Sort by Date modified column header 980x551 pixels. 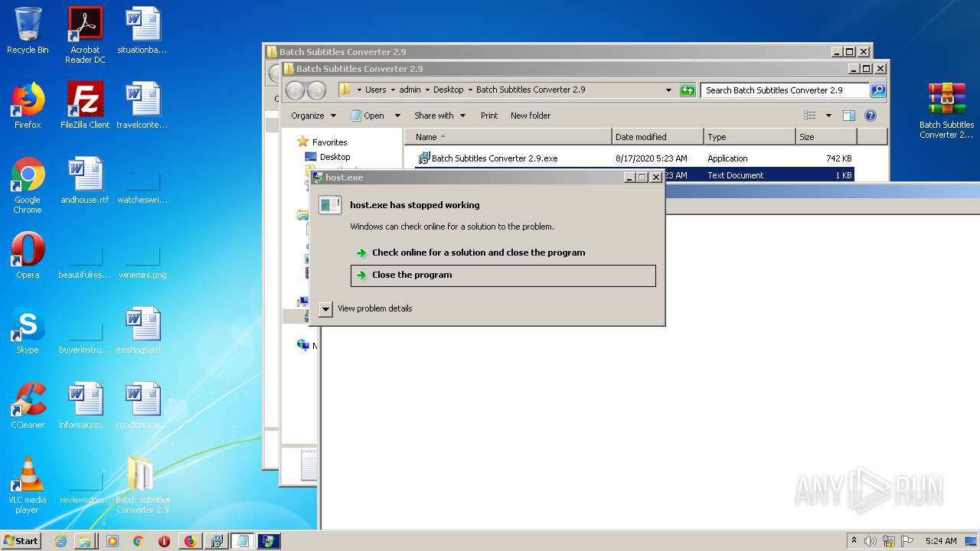[658, 137]
